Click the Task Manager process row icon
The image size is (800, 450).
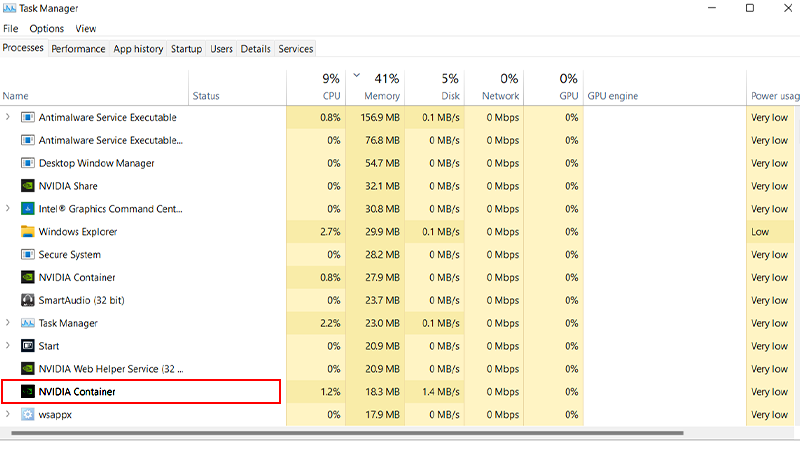click(28, 323)
